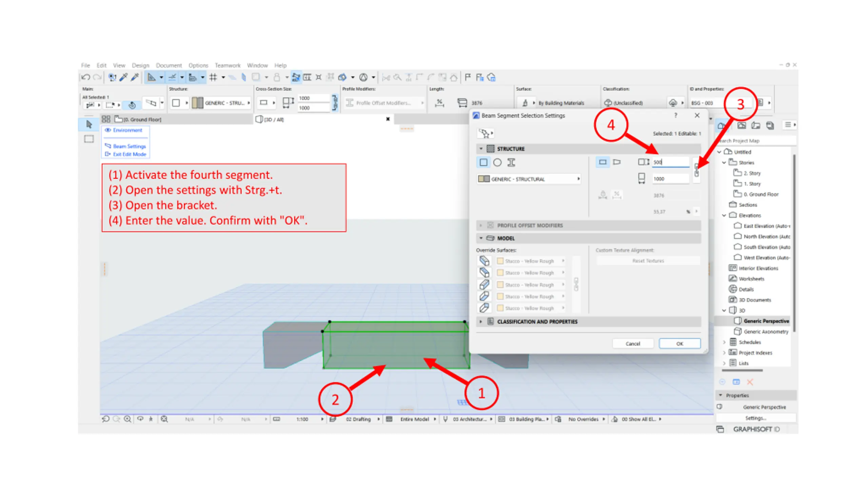Click the red delete X in Navigator
This screenshot has height=488, width=868.
750,382
